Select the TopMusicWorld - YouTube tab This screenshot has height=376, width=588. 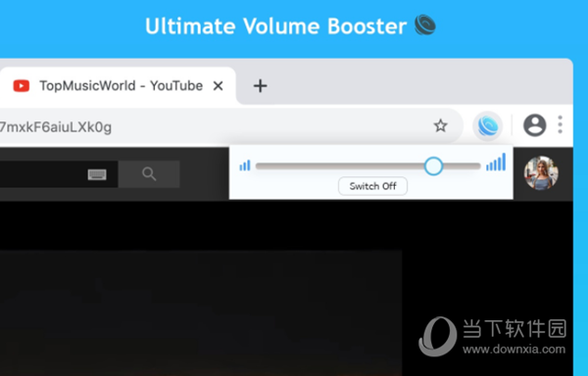(x=117, y=86)
